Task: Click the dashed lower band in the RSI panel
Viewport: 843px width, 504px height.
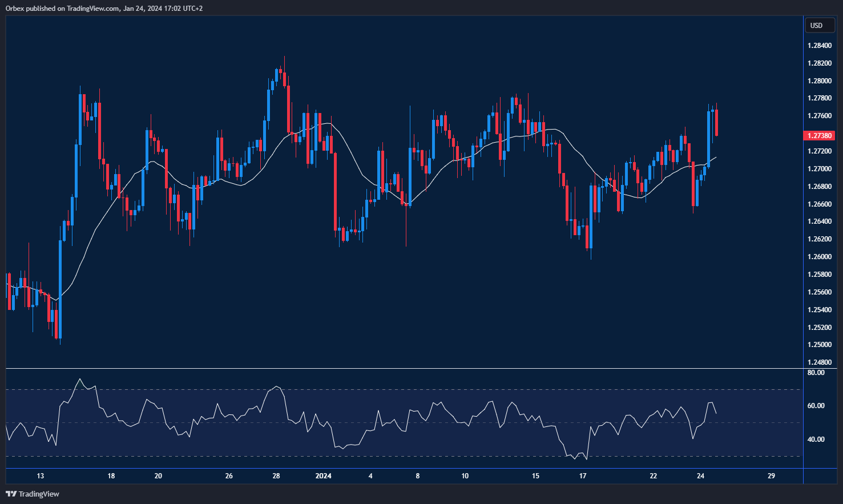Action: (x=400, y=456)
